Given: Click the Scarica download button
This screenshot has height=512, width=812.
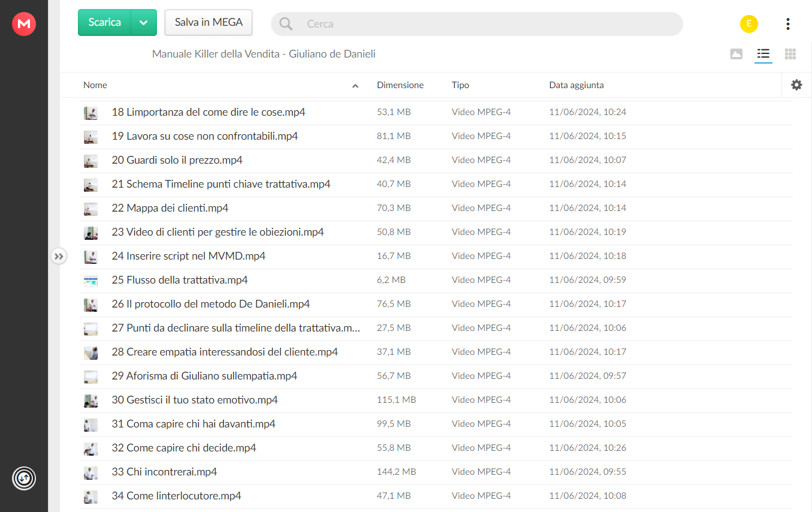Looking at the screenshot, I should 105,23.
